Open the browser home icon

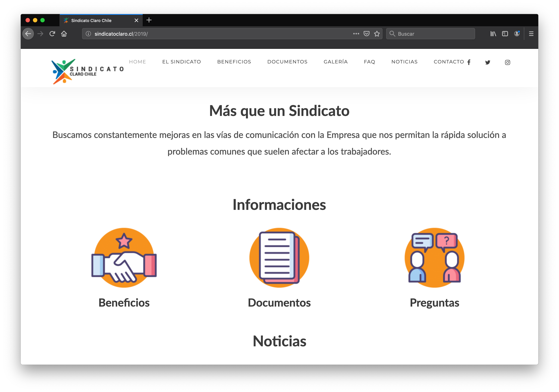tap(64, 34)
